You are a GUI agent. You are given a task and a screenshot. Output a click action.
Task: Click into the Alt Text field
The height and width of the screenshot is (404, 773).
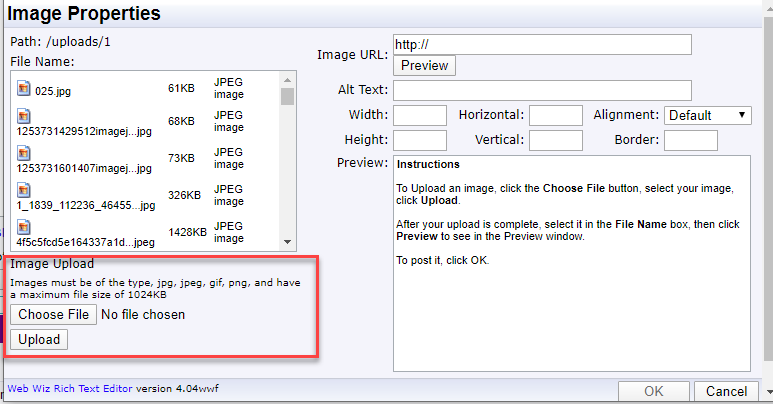(x=542, y=91)
